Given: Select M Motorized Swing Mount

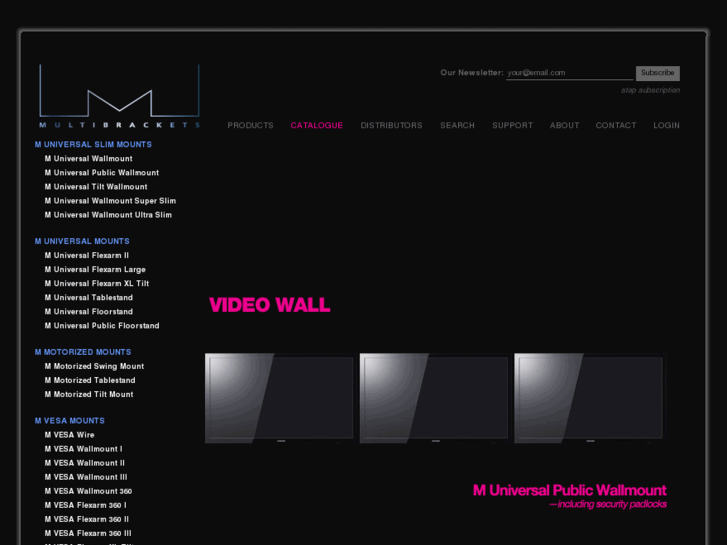Looking at the screenshot, I should point(94,366).
